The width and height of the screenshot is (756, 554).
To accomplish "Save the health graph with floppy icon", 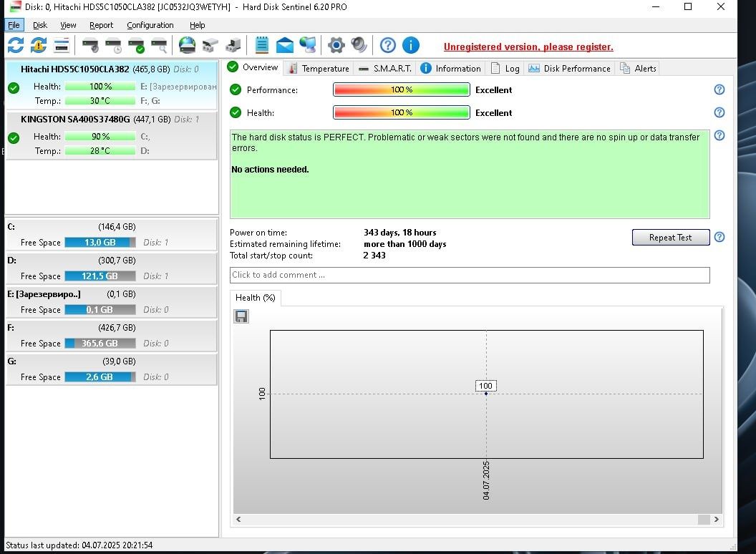I will click(241, 316).
